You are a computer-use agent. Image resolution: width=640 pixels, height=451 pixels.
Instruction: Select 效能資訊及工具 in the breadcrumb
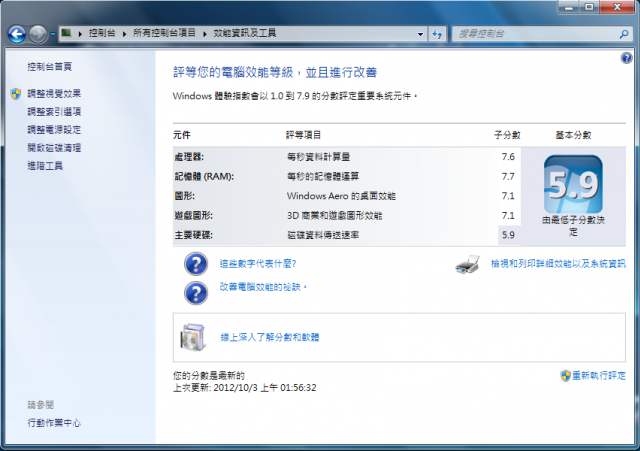(x=245, y=33)
